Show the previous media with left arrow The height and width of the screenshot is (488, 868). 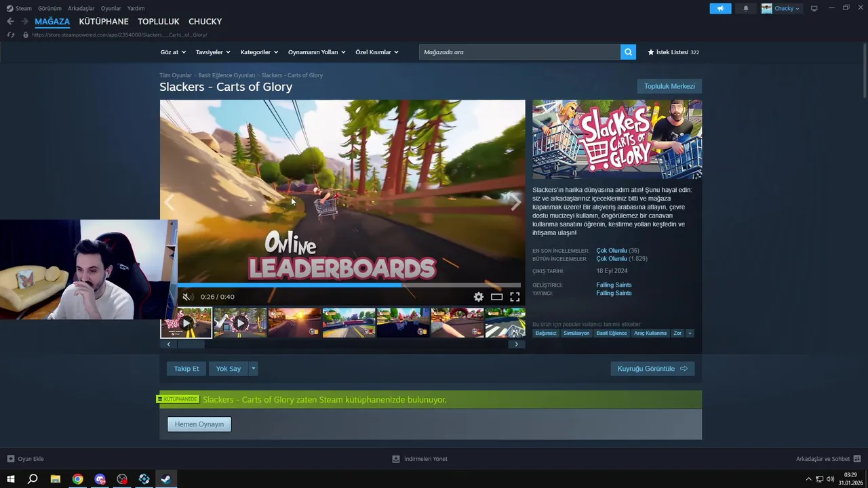[169, 202]
